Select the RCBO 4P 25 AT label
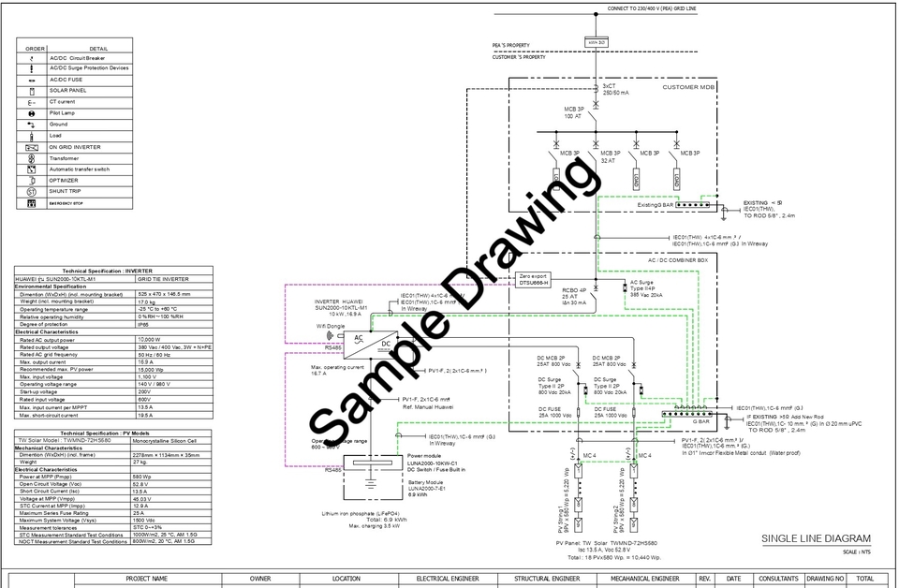This screenshot has width=899, height=588. [x=574, y=296]
